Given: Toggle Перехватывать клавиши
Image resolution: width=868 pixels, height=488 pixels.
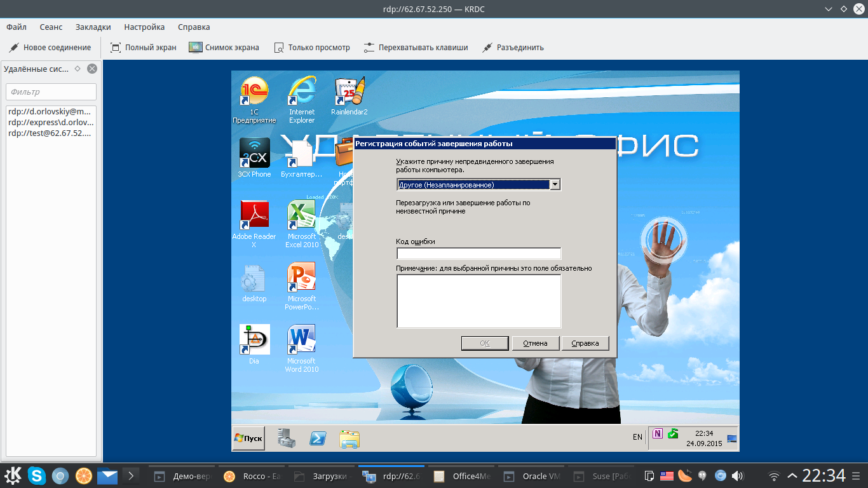Looking at the screenshot, I should 416,47.
